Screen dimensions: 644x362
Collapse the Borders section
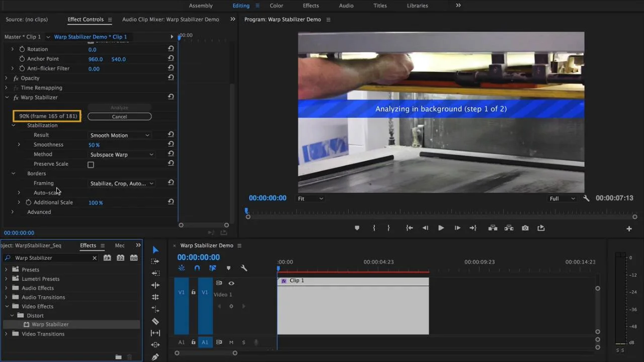pos(14,173)
